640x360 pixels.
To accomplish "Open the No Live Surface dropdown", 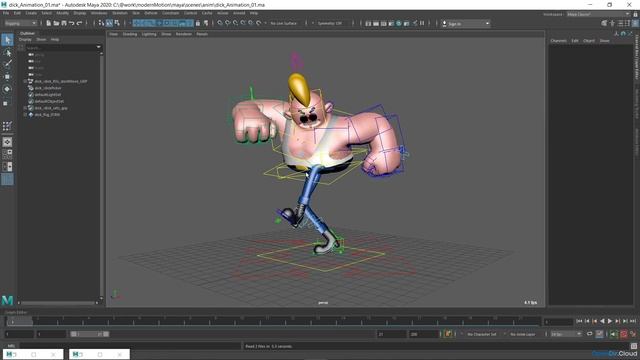I will (284, 23).
